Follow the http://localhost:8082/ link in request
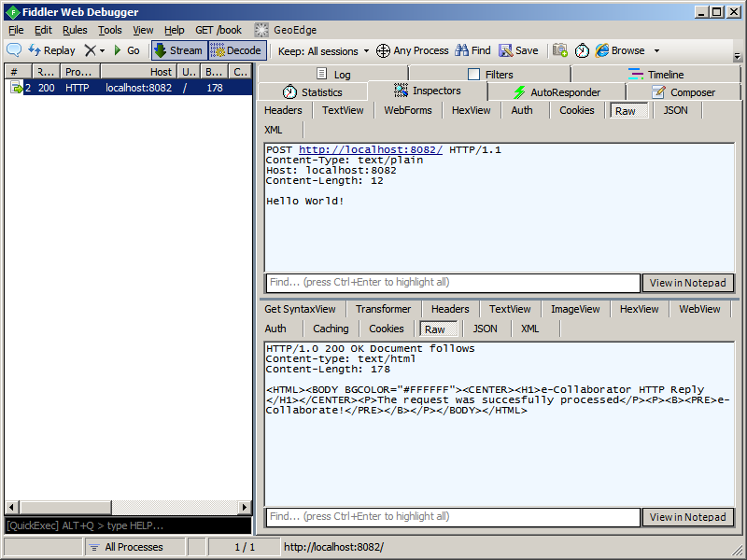This screenshot has width=747, height=560. [371, 149]
